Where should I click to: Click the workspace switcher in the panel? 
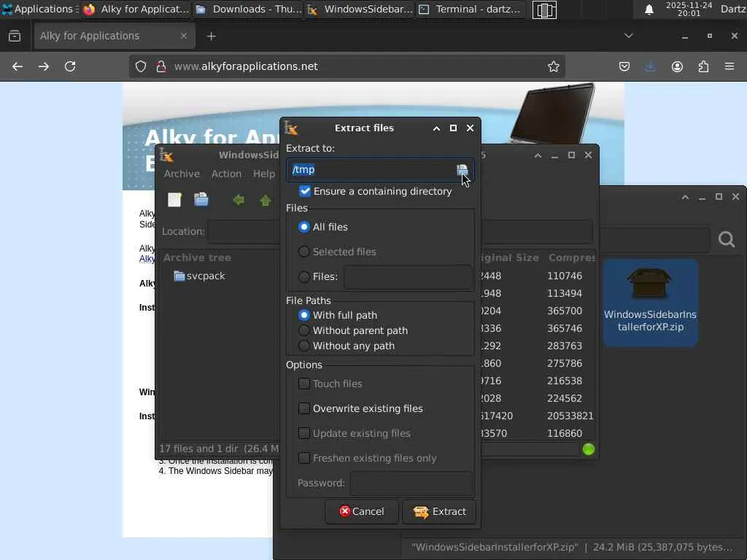click(x=544, y=10)
